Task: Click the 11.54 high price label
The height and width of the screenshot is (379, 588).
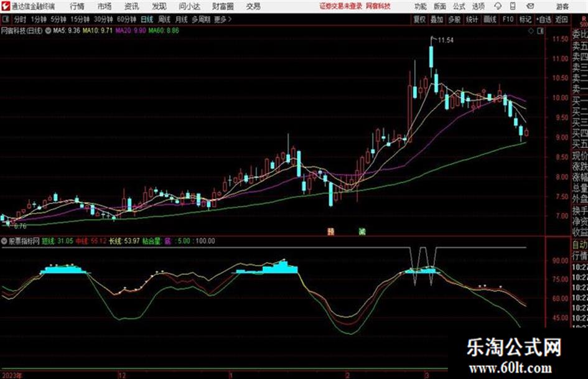Action: [x=446, y=40]
